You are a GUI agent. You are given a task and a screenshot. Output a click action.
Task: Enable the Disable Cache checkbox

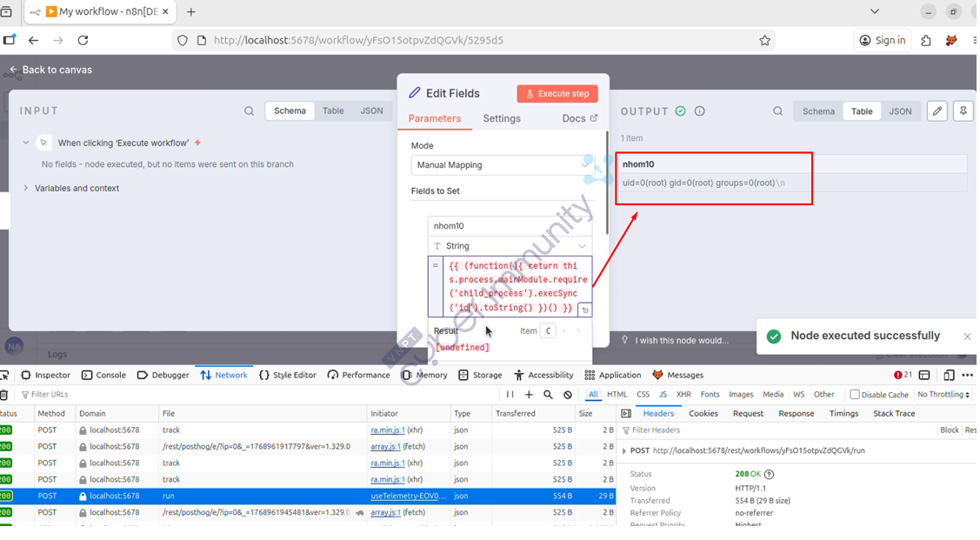click(855, 395)
